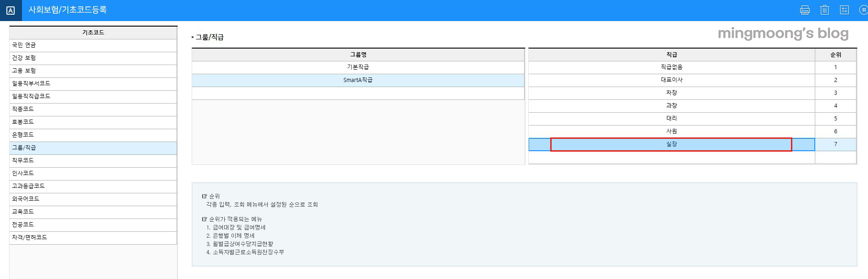Click rank cell 1 beside 직급없음
This screenshot has height=279, width=868.
pos(835,67)
